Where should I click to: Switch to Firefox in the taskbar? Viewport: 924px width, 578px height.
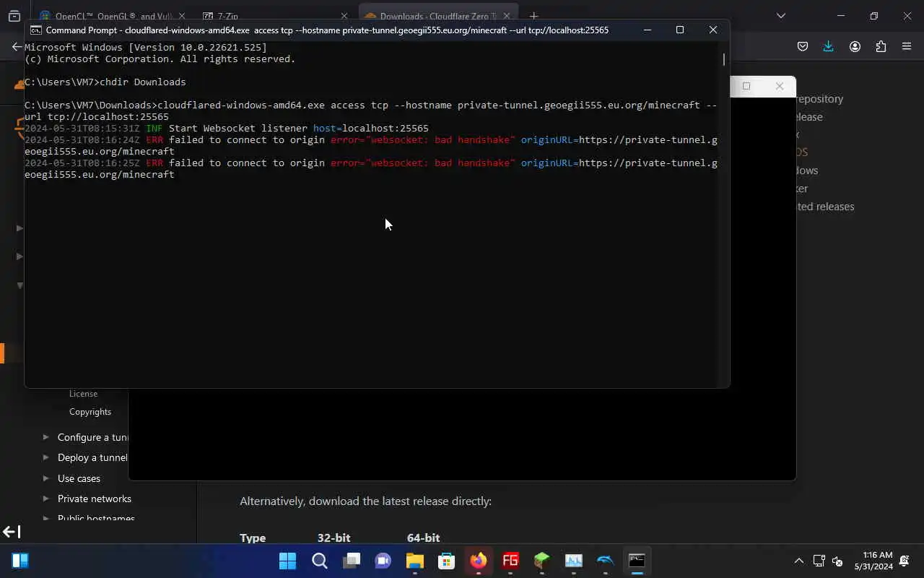478,561
